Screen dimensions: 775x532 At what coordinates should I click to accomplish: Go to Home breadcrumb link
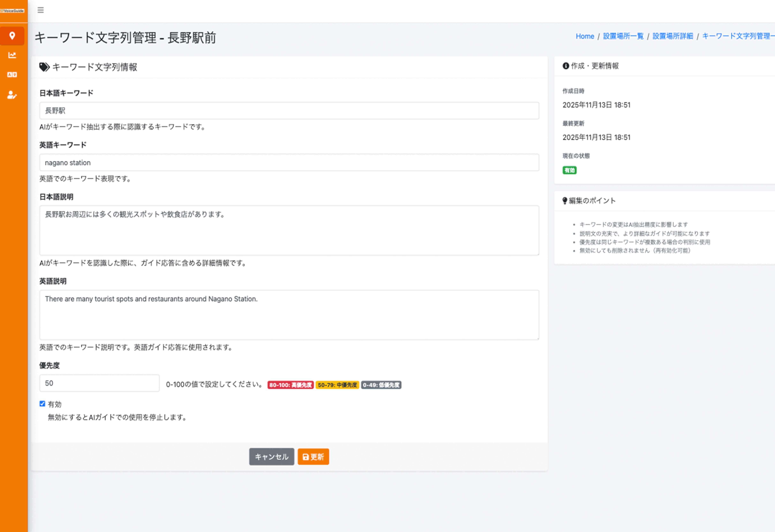585,36
